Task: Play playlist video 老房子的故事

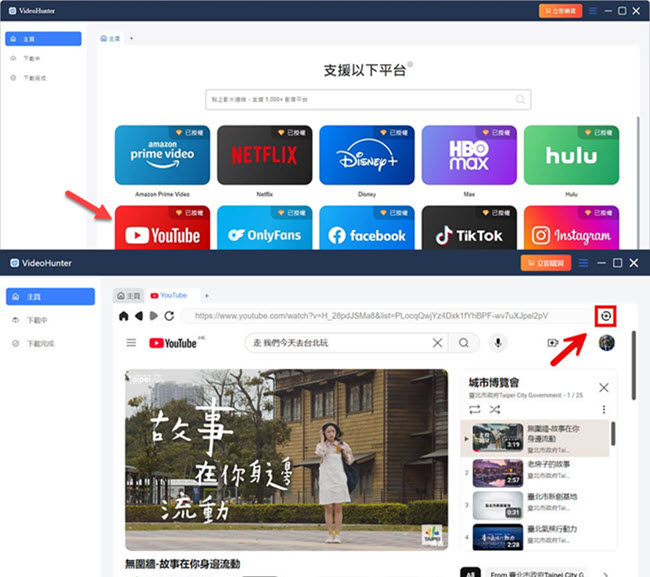Action: (535, 473)
